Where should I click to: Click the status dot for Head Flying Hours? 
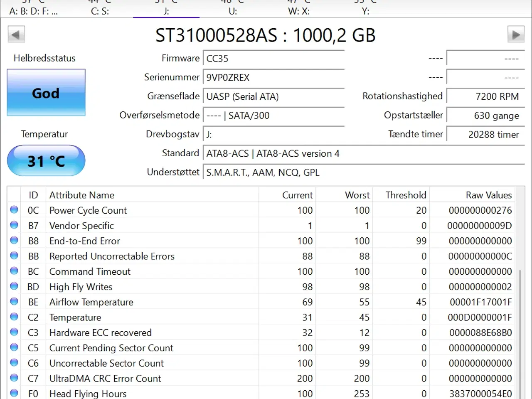[x=14, y=393]
